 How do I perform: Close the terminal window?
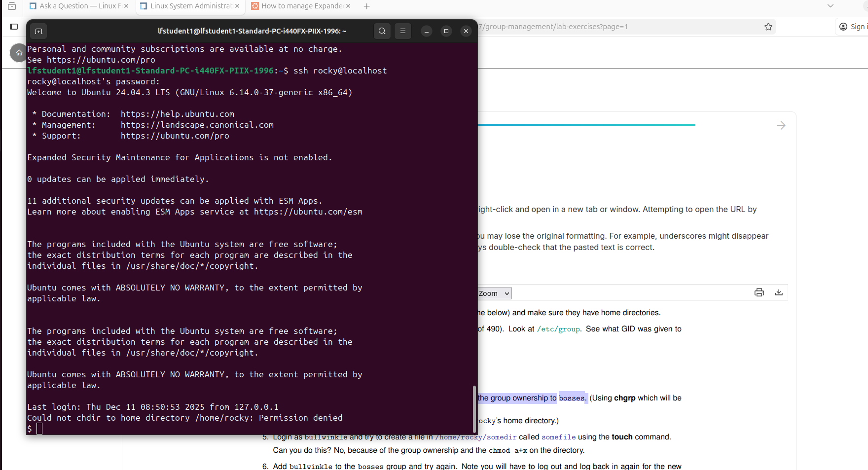coord(466,31)
